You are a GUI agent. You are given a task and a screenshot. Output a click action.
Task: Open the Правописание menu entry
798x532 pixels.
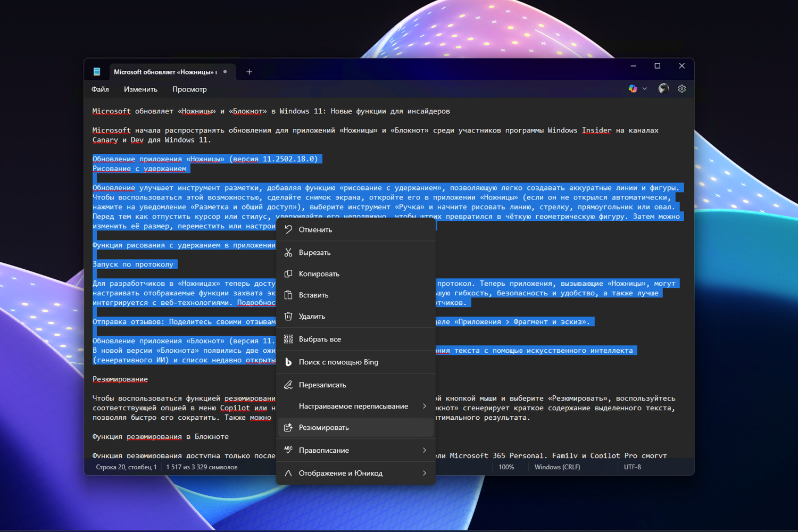click(x=356, y=451)
